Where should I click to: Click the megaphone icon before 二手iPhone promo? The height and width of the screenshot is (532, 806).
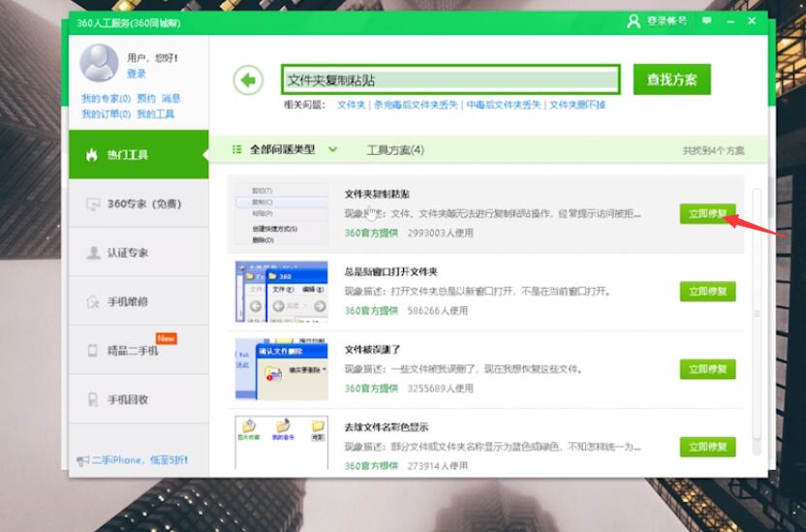[82, 460]
